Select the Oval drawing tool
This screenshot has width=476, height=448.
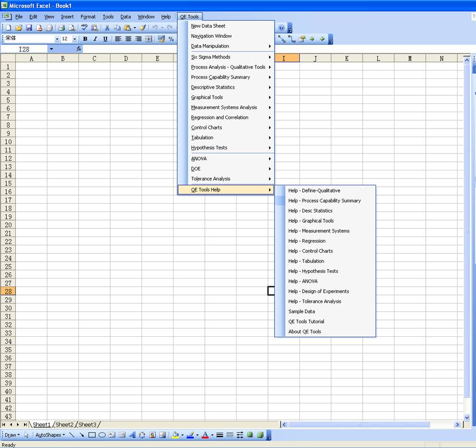102,435
